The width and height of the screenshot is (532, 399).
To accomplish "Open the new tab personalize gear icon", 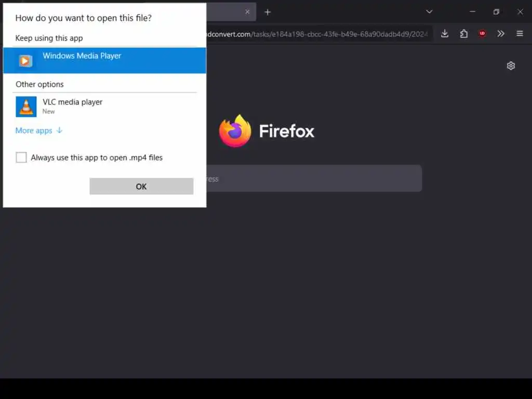I will tap(511, 65).
